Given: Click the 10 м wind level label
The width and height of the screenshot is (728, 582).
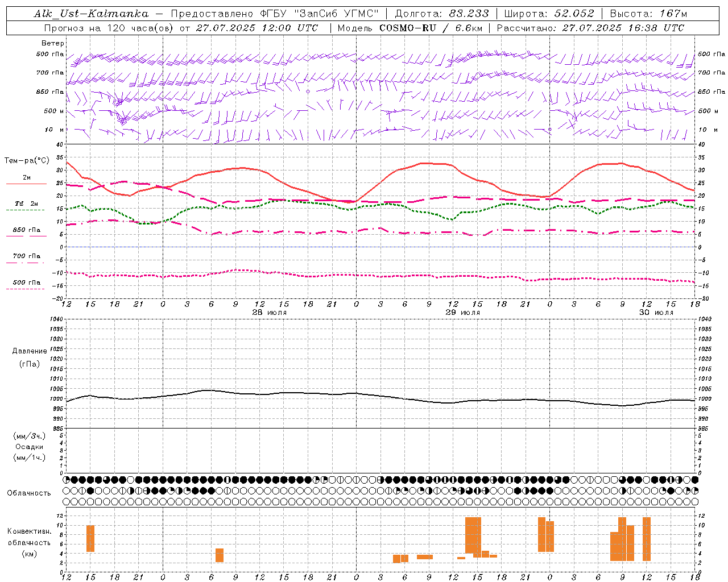Looking at the screenshot, I should point(55,130).
